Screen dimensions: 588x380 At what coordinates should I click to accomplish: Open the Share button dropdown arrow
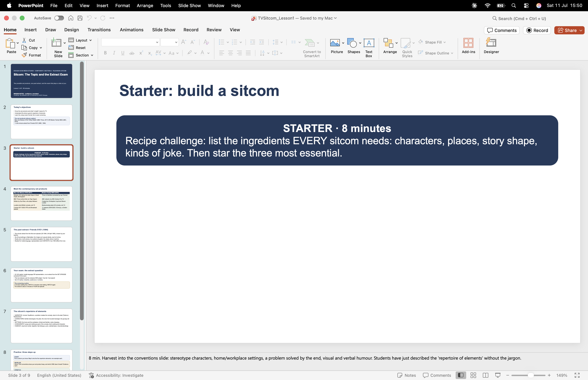coord(581,30)
